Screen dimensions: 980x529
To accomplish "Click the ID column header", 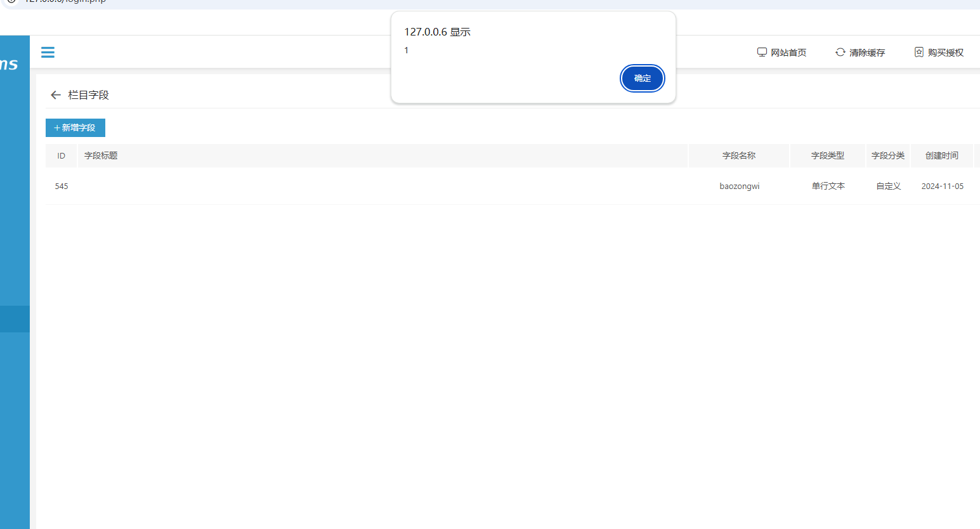I will (x=62, y=156).
